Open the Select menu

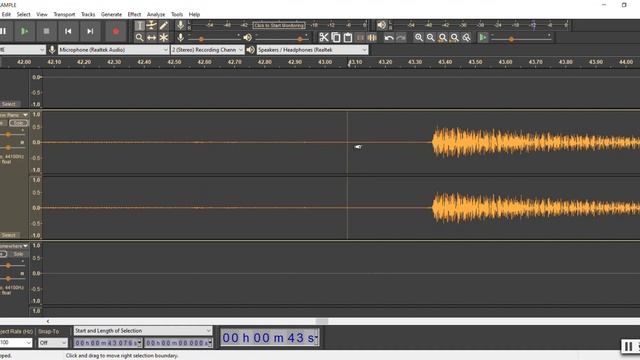pyautogui.click(x=23, y=14)
